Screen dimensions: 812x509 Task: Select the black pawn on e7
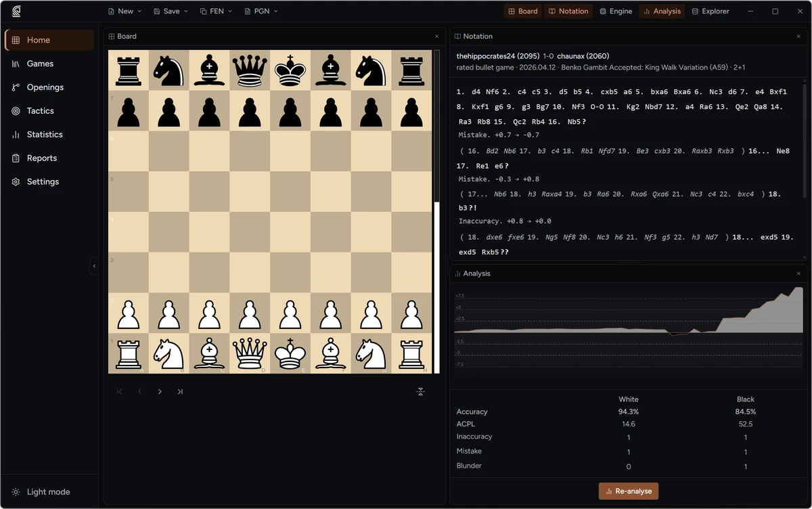(290, 110)
